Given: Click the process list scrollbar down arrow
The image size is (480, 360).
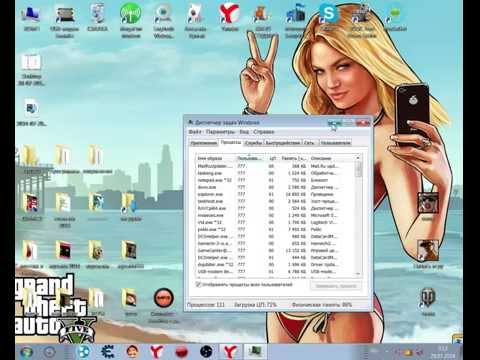Looking at the screenshot, I should [358, 274].
